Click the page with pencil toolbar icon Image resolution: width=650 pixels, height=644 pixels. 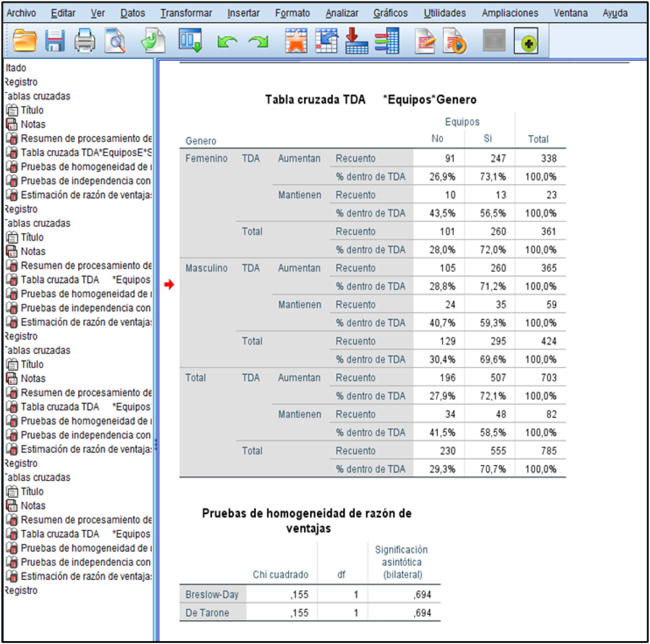click(x=425, y=41)
